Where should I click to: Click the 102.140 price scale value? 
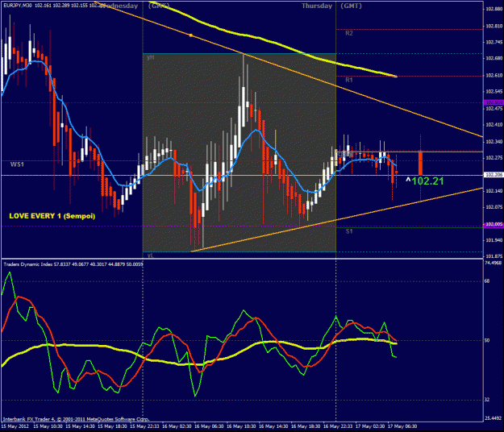(494, 191)
